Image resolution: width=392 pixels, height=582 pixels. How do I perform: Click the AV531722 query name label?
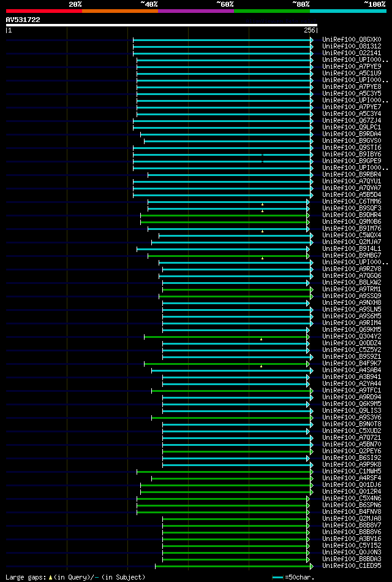(x=23, y=20)
